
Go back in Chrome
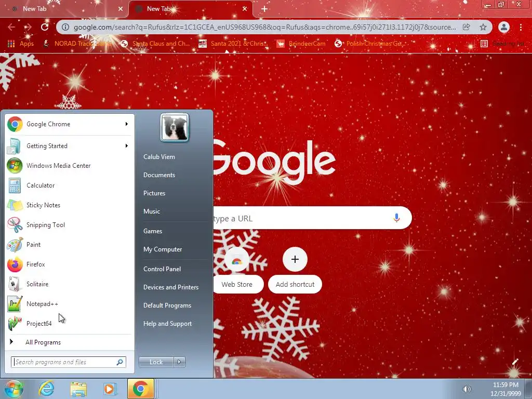pos(11,27)
